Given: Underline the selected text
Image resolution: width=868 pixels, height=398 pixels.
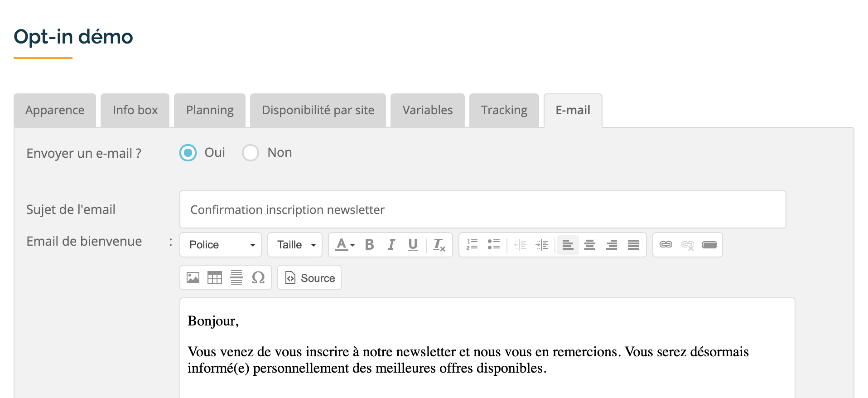Looking at the screenshot, I should click(413, 245).
